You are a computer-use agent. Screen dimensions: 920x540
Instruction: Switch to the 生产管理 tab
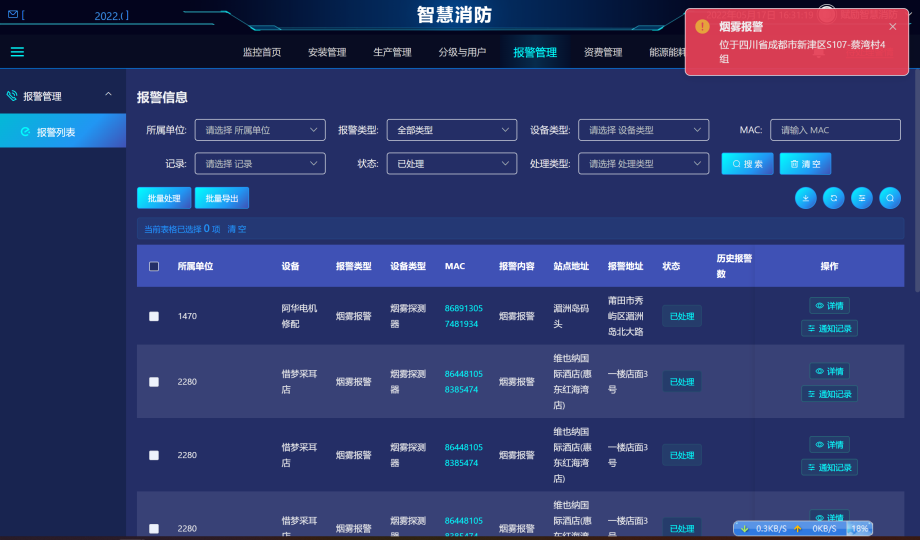392,52
